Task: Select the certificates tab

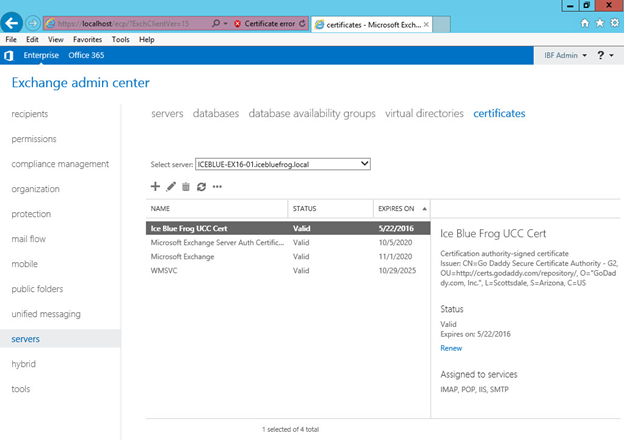Action: coord(499,113)
